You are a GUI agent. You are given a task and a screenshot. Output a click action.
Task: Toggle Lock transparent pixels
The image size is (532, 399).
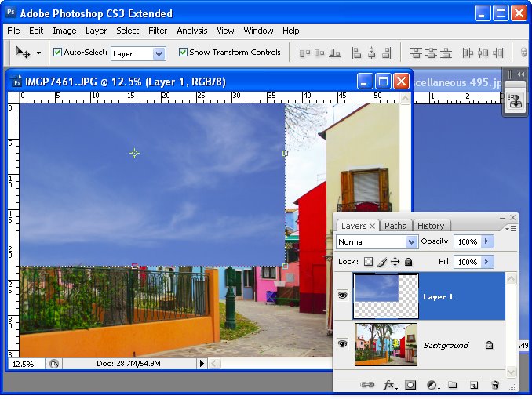(369, 262)
